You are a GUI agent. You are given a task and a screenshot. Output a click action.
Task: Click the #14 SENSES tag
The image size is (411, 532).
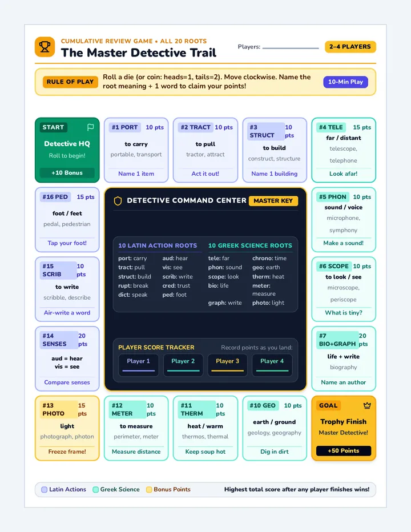[59, 340]
